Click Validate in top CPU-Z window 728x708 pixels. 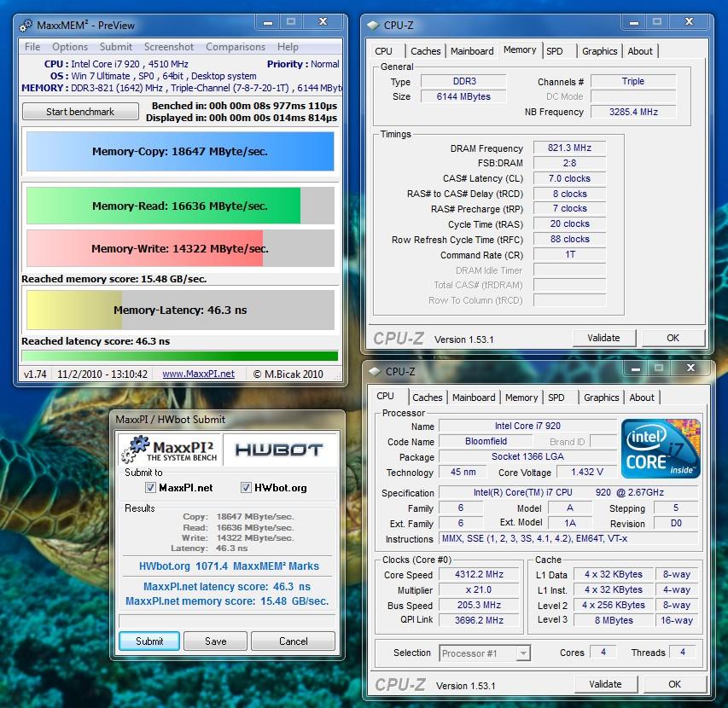pos(603,338)
